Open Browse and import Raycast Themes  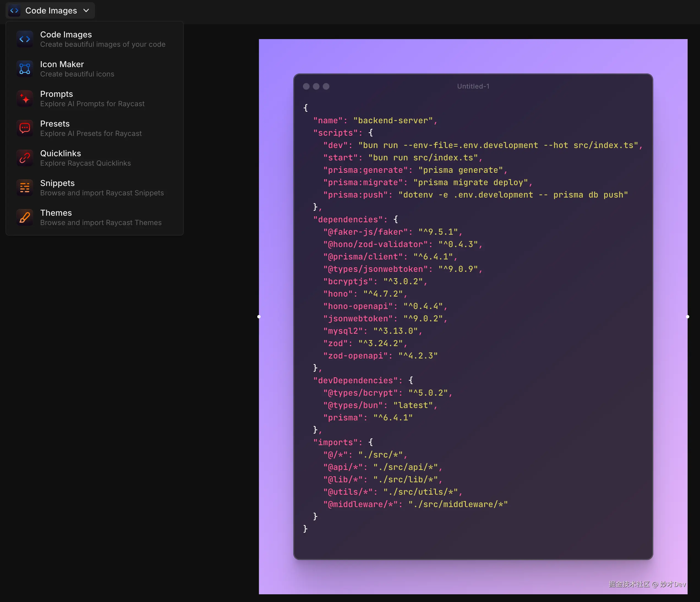click(x=101, y=223)
